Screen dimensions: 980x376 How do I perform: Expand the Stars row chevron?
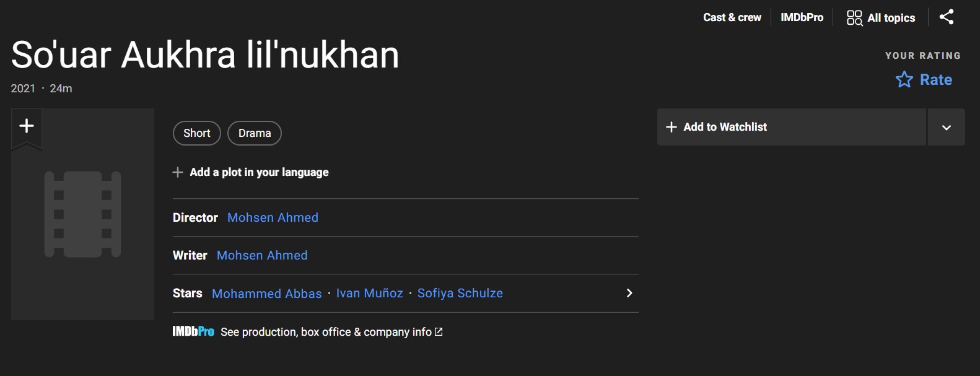(x=629, y=293)
